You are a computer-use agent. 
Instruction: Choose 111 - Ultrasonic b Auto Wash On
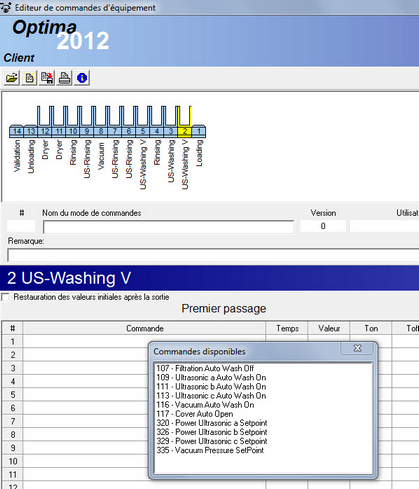point(211,387)
